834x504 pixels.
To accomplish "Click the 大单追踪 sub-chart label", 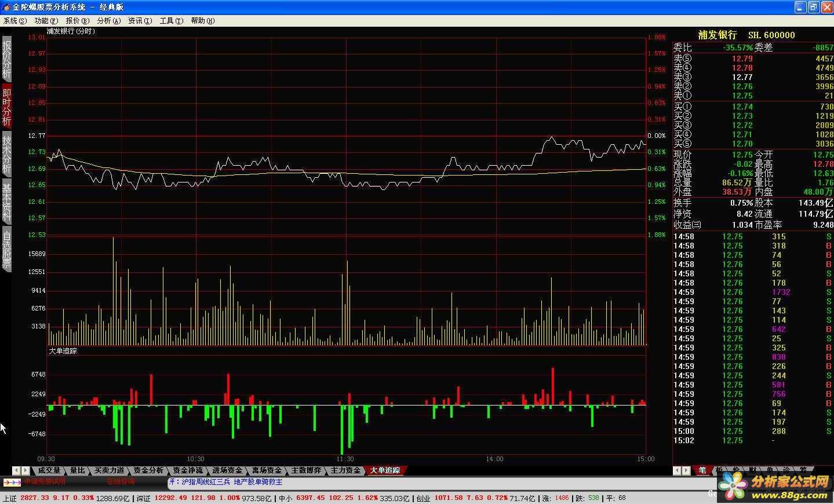I will point(63,351).
